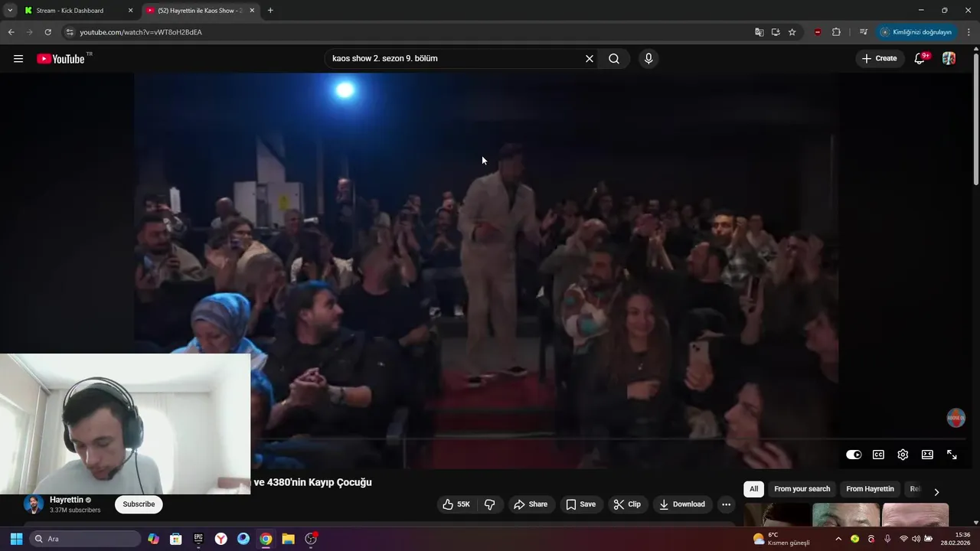Select the From your search chip
Image resolution: width=980 pixels, height=551 pixels.
coord(802,489)
